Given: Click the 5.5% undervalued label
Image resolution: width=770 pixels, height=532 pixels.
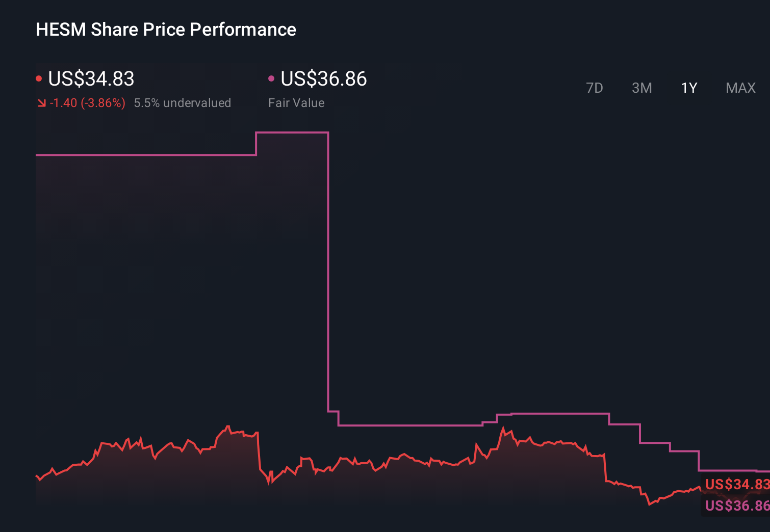Looking at the screenshot, I should pyautogui.click(x=183, y=102).
